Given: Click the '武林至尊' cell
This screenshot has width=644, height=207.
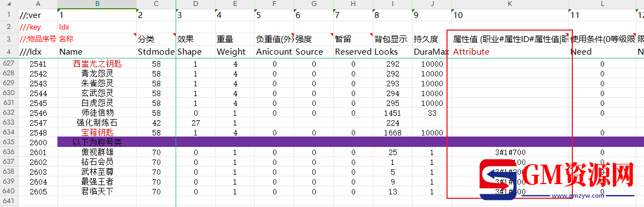Looking at the screenshot, I should point(97,171).
